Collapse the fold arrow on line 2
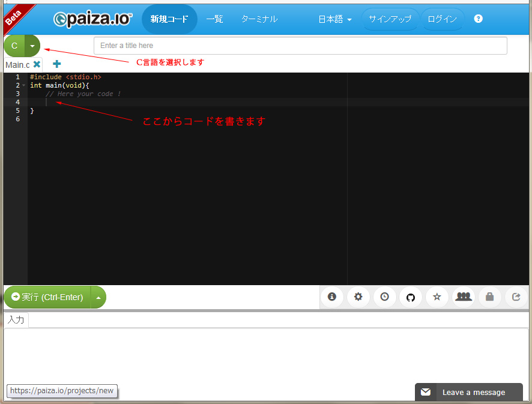The width and height of the screenshot is (532, 404). [x=24, y=85]
